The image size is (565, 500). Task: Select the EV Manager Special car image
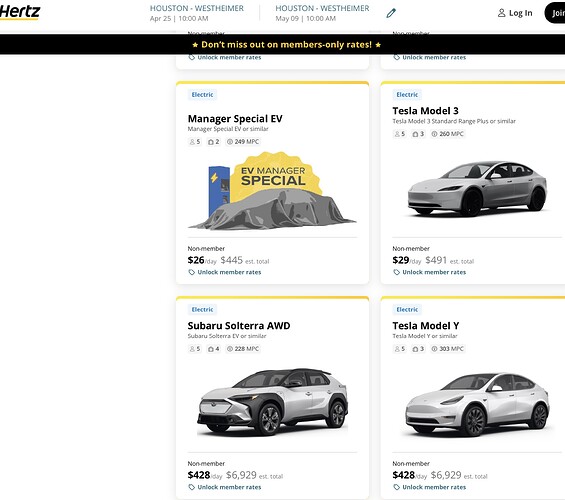click(x=272, y=191)
